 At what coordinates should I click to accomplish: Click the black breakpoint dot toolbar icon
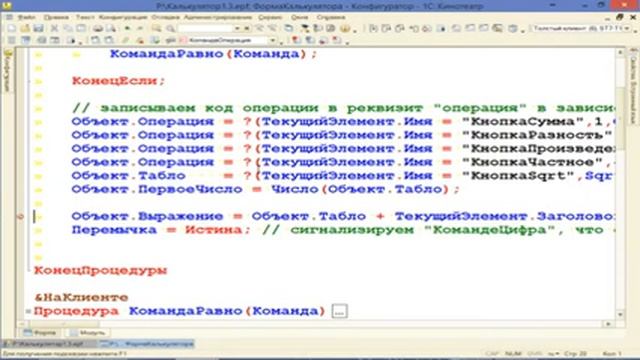[441, 28]
